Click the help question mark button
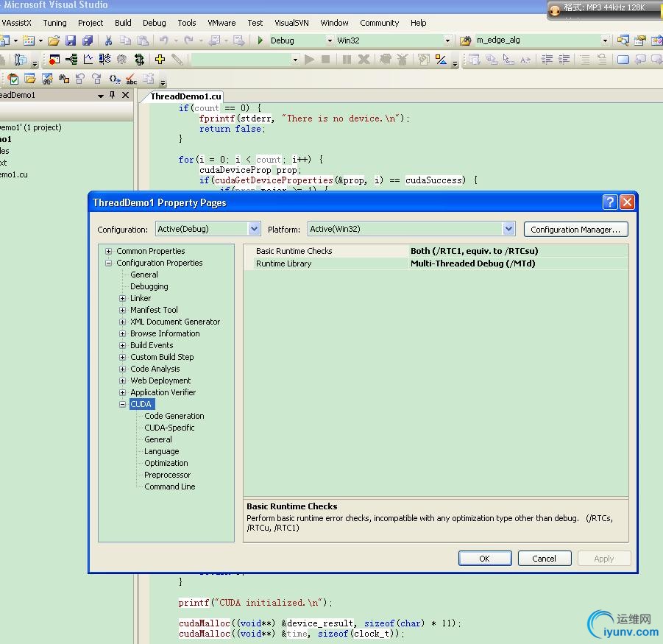This screenshot has height=644, width=663. 610,202
